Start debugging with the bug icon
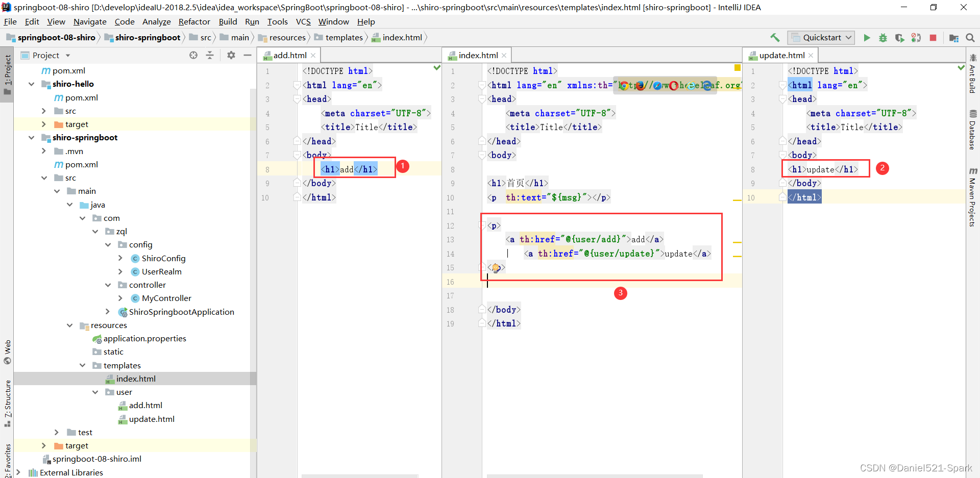 click(x=883, y=37)
